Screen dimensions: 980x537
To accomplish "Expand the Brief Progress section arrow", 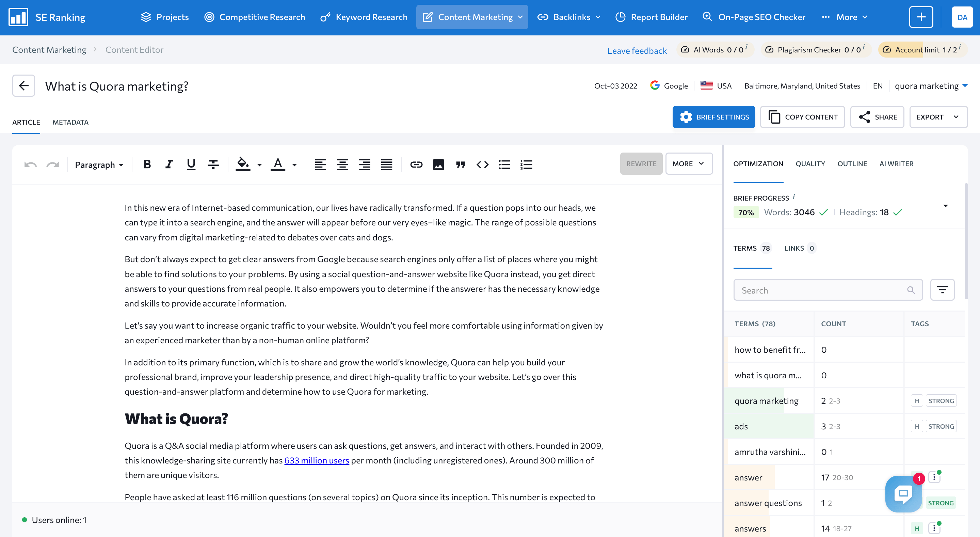I will [x=945, y=206].
